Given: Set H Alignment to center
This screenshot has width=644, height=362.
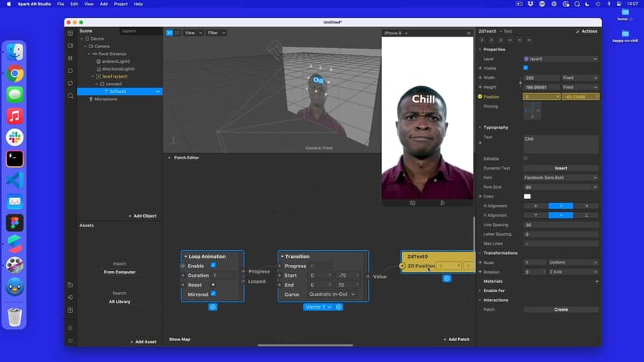Looking at the screenshot, I should pos(561,206).
